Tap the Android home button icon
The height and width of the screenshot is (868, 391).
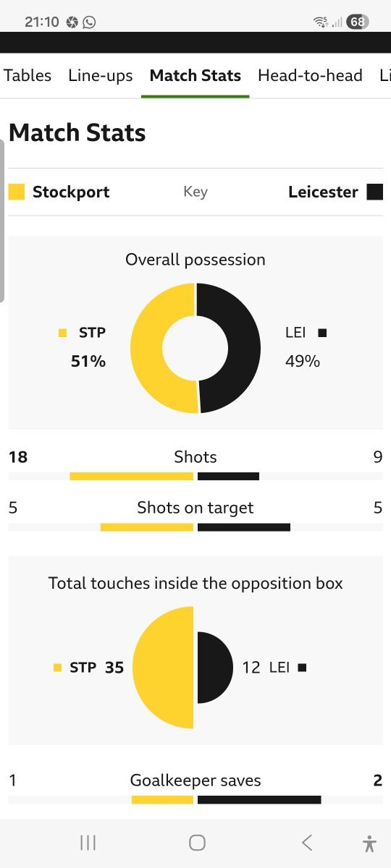pyautogui.click(x=197, y=843)
